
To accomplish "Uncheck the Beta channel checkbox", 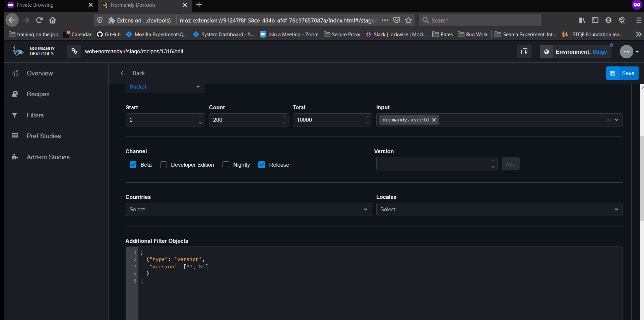I will (x=133, y=165).
